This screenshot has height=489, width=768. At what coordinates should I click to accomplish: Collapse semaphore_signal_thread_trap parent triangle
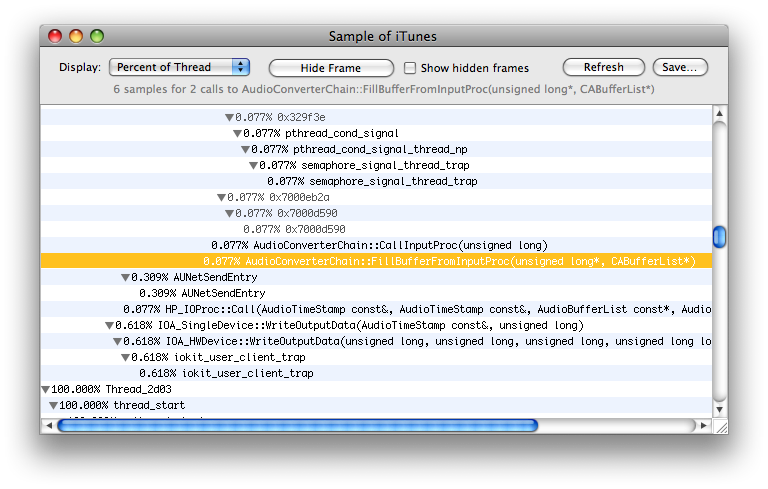[253, 166]
